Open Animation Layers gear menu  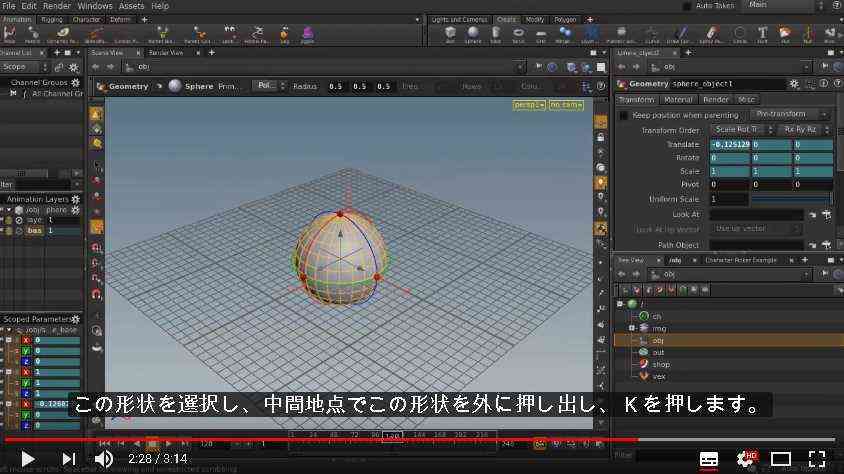[x=75, y=199]
